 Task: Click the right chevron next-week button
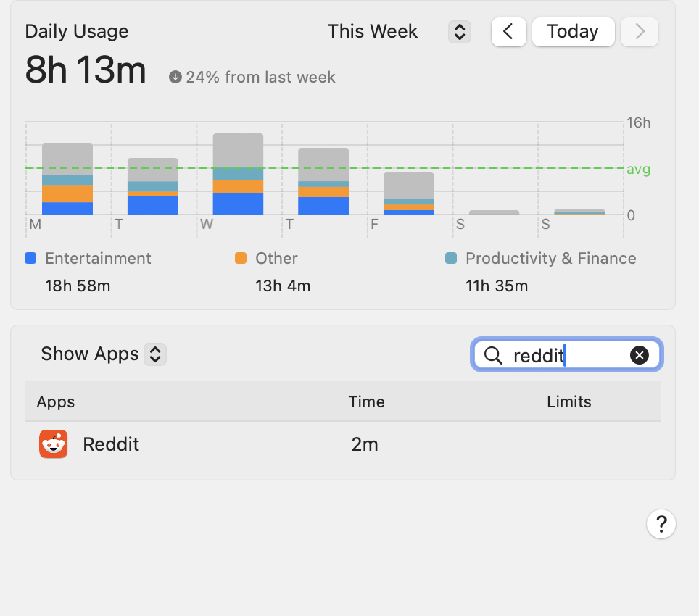click(639, 32)
